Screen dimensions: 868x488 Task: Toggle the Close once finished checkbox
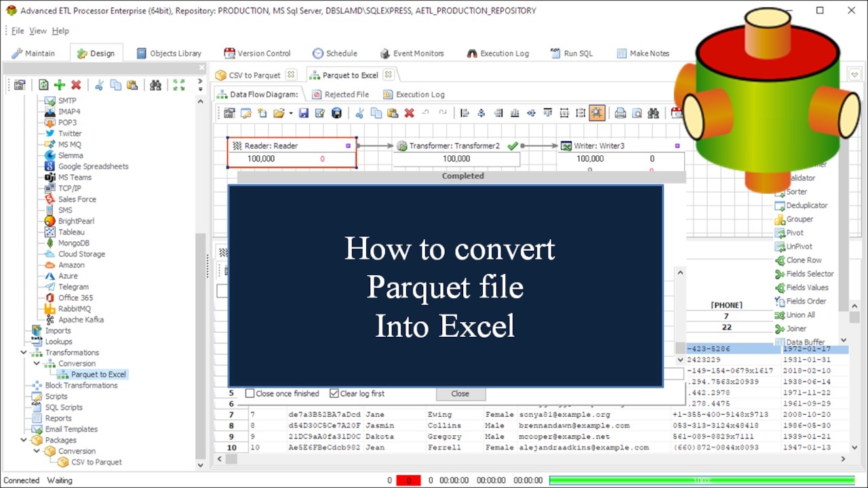point(250,393)
